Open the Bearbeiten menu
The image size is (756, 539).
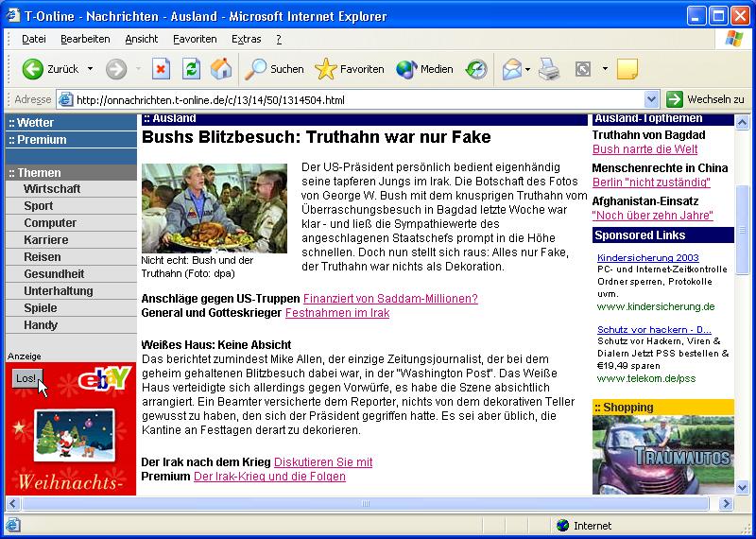point(85,39)
